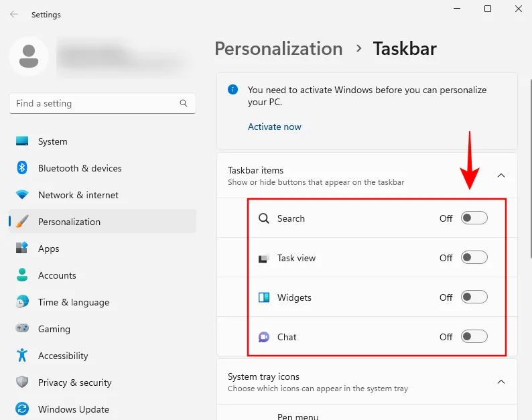Collapse the Taskbar items section chevron
The width and height of the screenshot is (532, 420).
(x=501, y=176)
